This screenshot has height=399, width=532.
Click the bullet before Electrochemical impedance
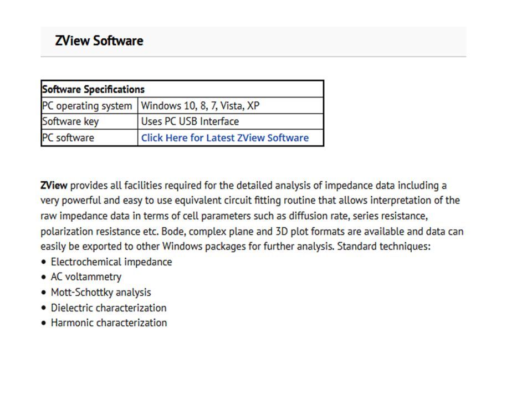point(43,262)
